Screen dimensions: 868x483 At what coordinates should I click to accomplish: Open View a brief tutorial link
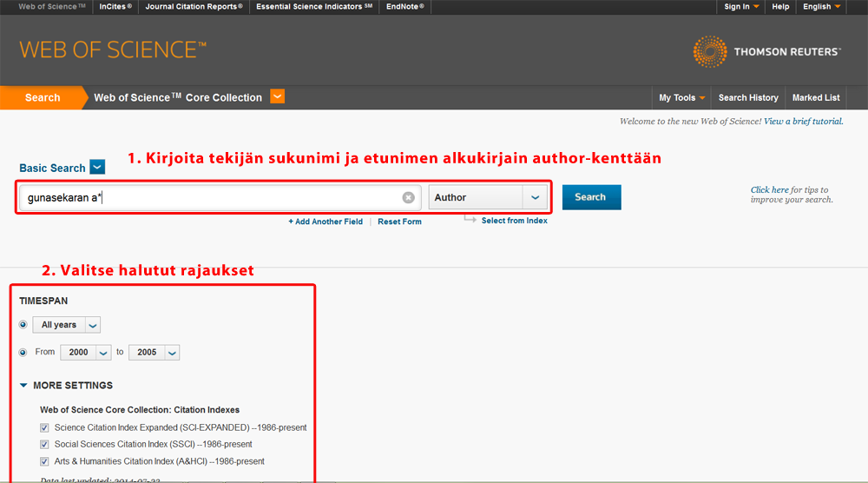803,122
